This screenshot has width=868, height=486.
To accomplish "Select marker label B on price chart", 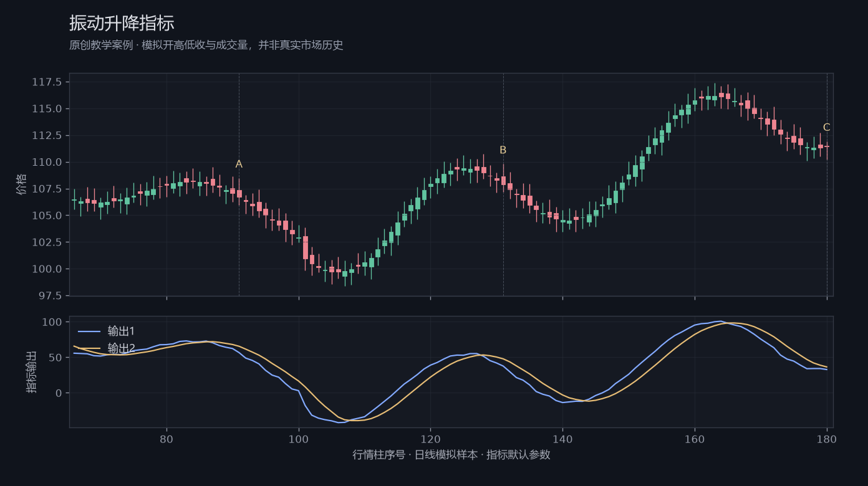I will (x=503, y=150).
